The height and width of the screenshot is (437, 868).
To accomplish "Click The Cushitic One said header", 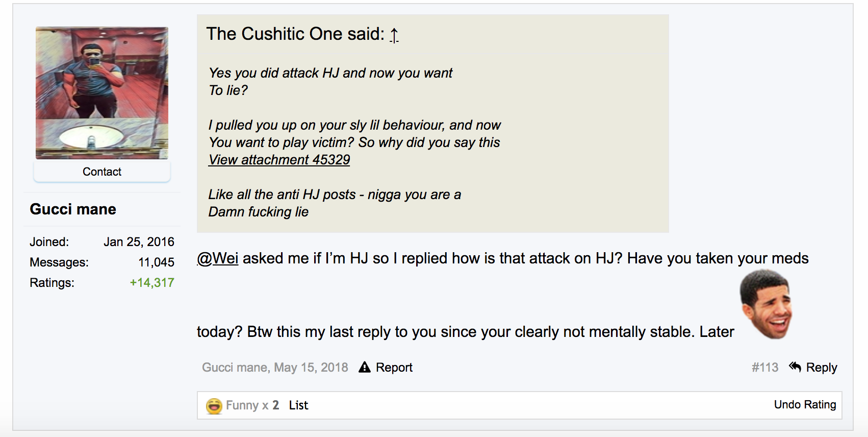I will tap(295, 34).
